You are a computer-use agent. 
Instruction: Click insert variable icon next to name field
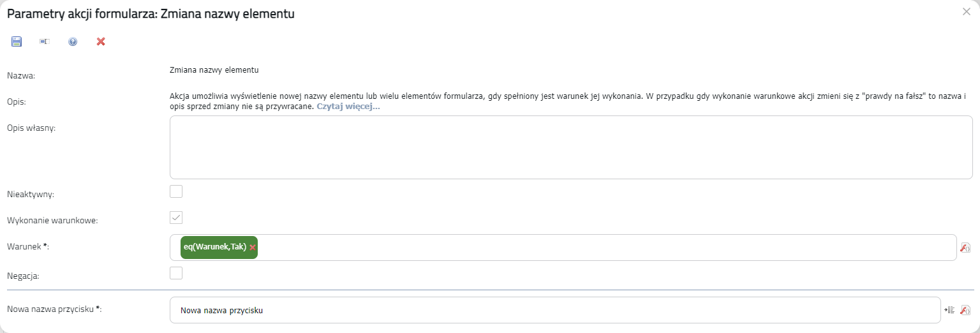tap(949, 310)
